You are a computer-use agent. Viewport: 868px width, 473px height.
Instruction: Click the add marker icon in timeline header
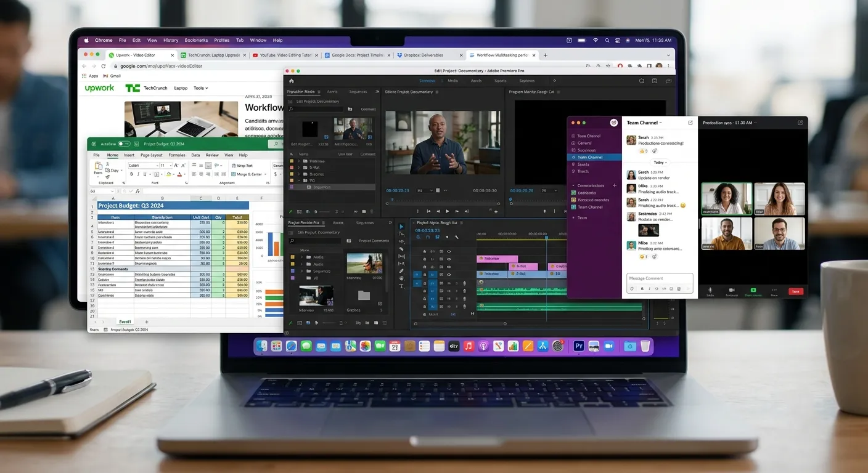(x=447, y=237)
